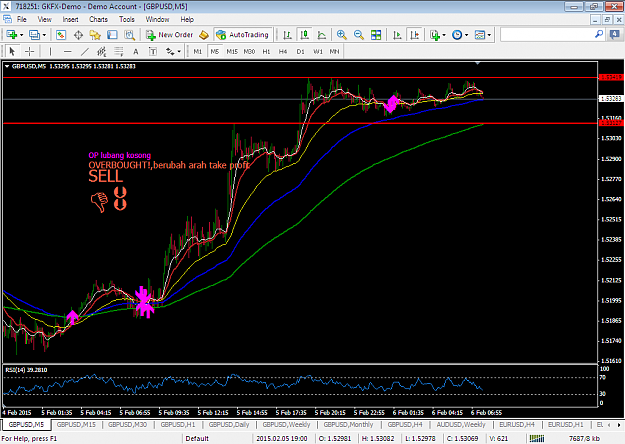Open the GBPUSD,M5 chart header triangle
The height and width of the screenshot is (444, 625).
(x=7, y=66)
